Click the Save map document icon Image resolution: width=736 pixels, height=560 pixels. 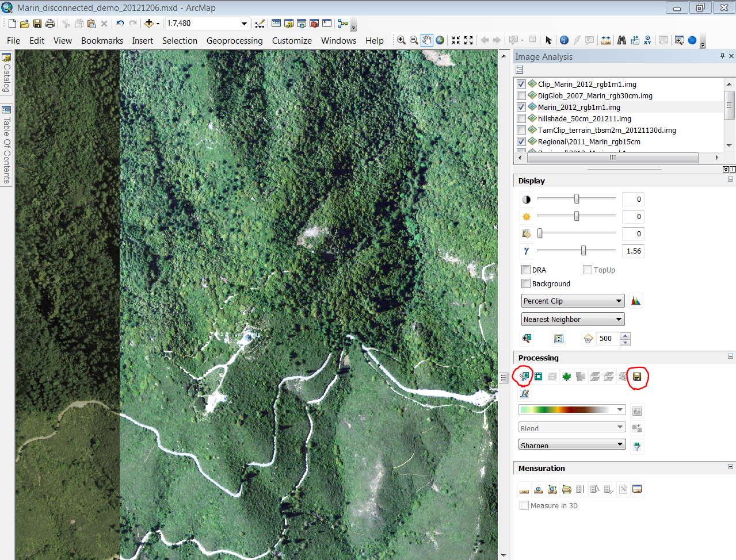(37, 24)
